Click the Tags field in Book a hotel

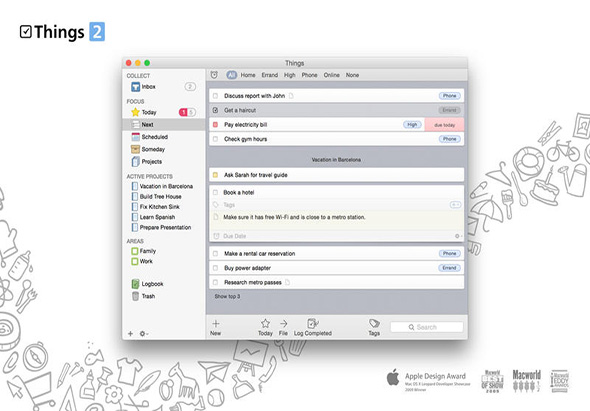tap(229, 205)
